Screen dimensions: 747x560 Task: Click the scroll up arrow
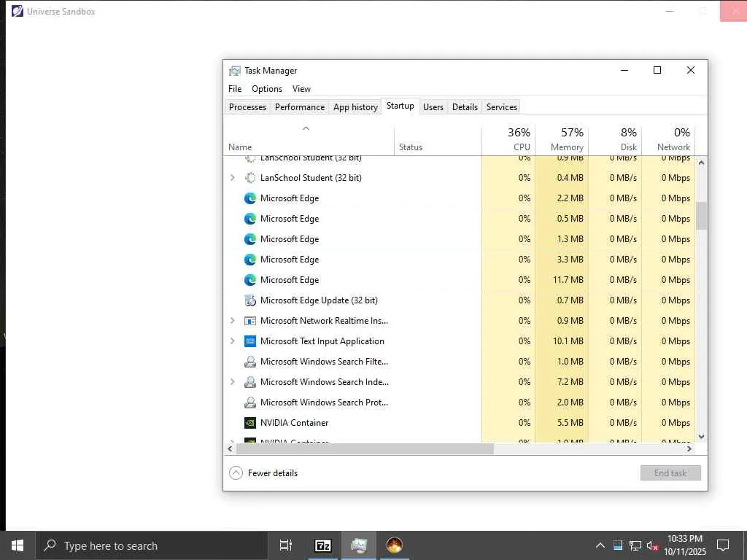(x=701, y=163)
